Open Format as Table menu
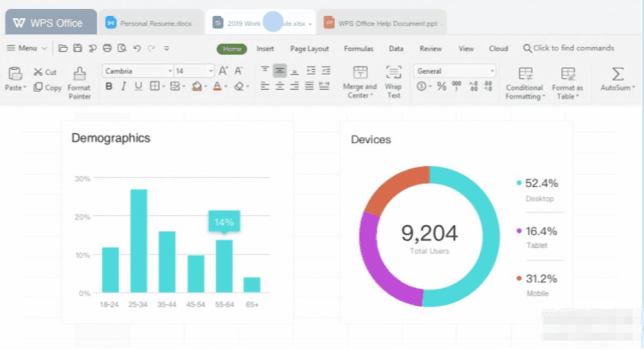The image size is (644, 351). (568, 83)
